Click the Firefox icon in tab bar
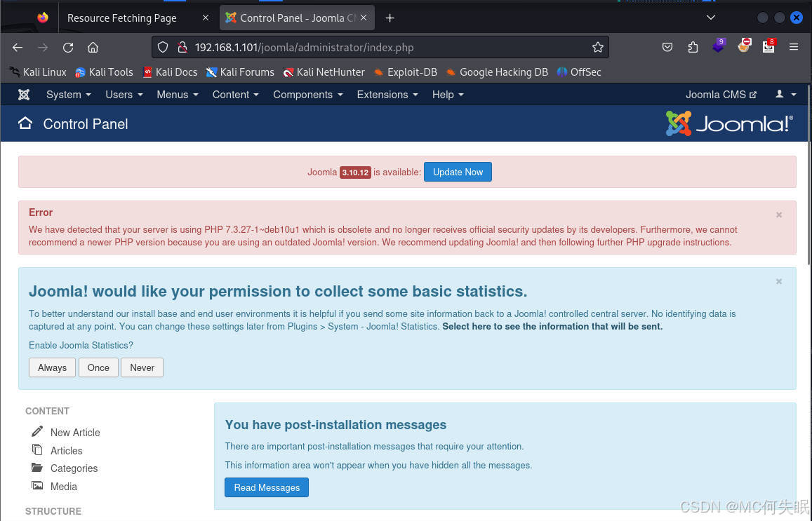 (x=43, y=18)
